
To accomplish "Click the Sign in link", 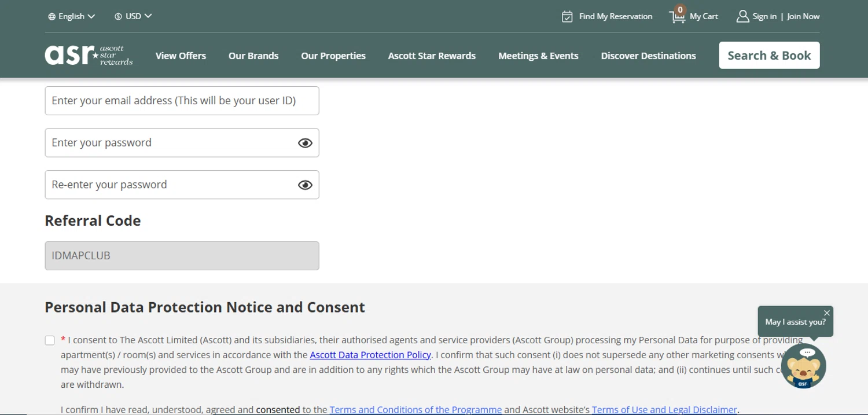I will (x=764, y=16).
